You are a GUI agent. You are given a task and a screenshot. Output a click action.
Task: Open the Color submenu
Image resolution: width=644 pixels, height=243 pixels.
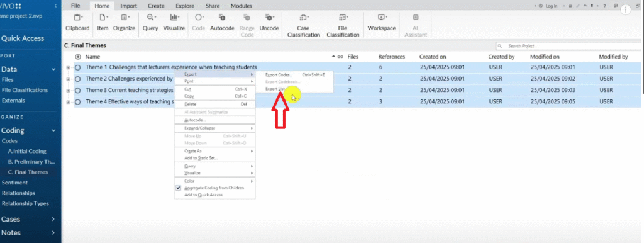(x=214, y=181)
